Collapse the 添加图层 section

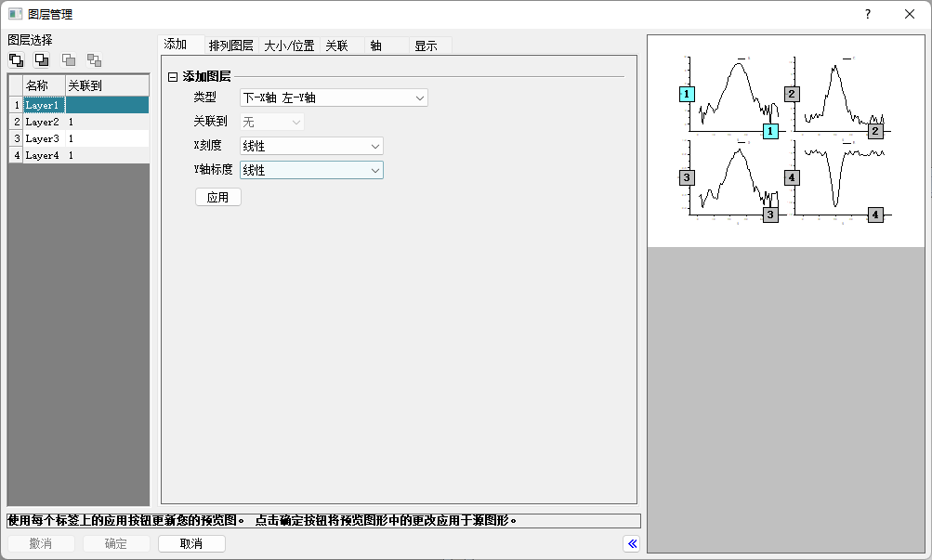point(172,77)
